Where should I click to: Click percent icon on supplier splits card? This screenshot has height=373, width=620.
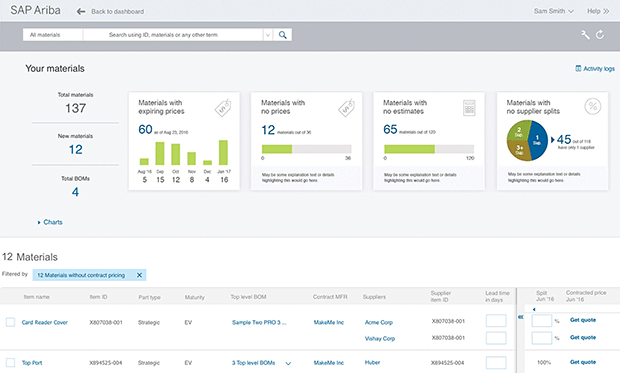pyautogui.click(x=593, y=106)
